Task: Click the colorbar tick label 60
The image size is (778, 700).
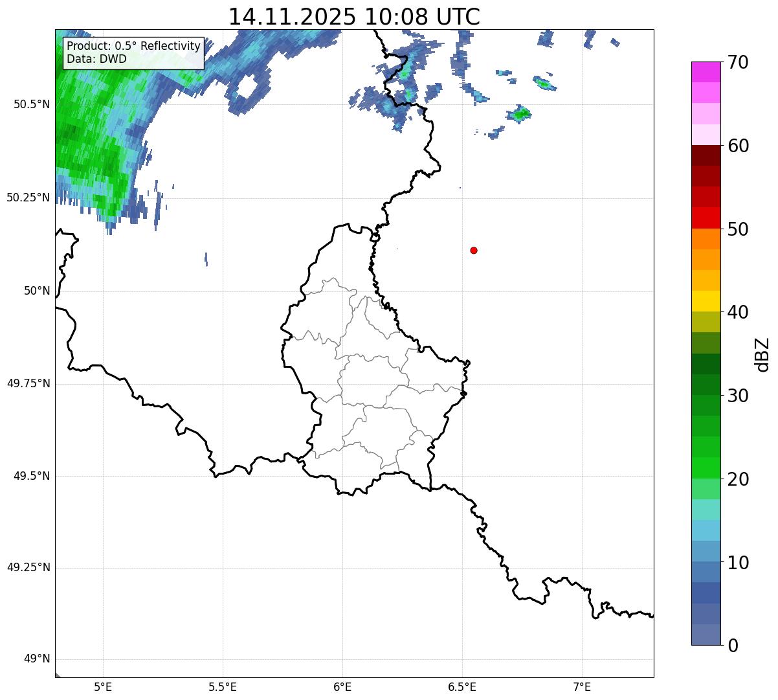Action: (738, 146)
